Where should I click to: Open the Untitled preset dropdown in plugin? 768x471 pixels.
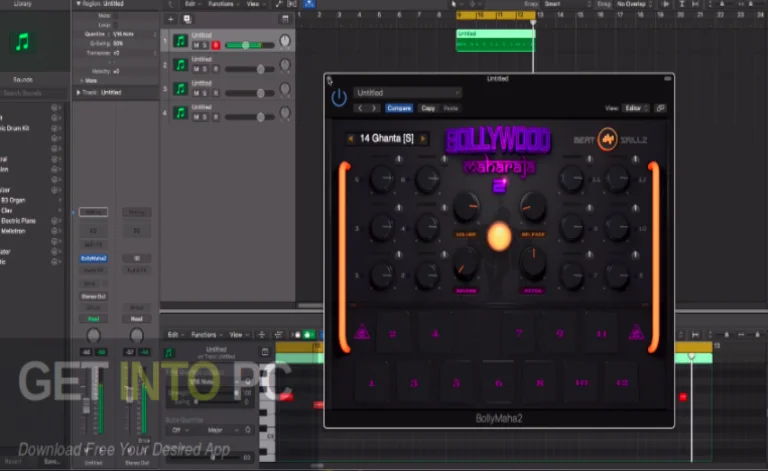(408, 93)
